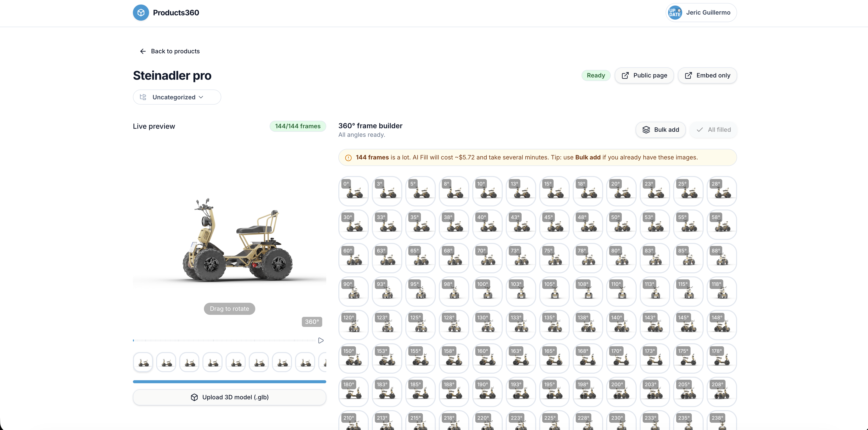
Task: Click the Products360 cube logo icon
Action: (141, 13)
